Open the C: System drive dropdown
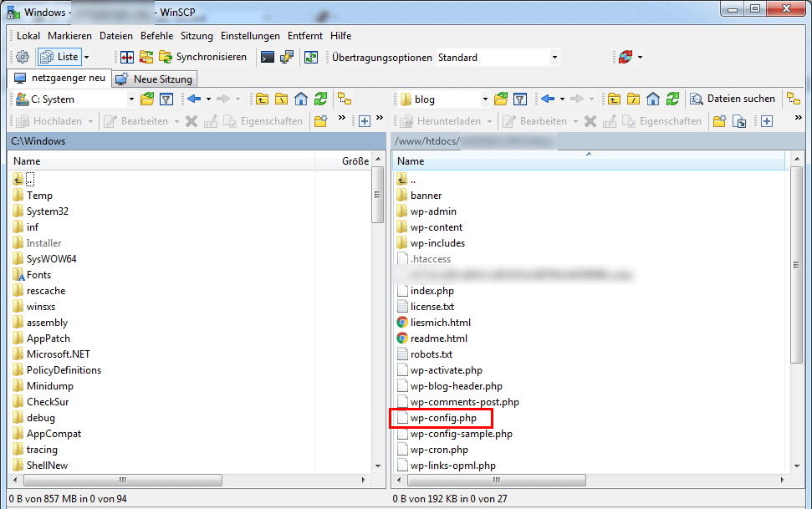This screenshot has height=509, width=812. [131, 99]
